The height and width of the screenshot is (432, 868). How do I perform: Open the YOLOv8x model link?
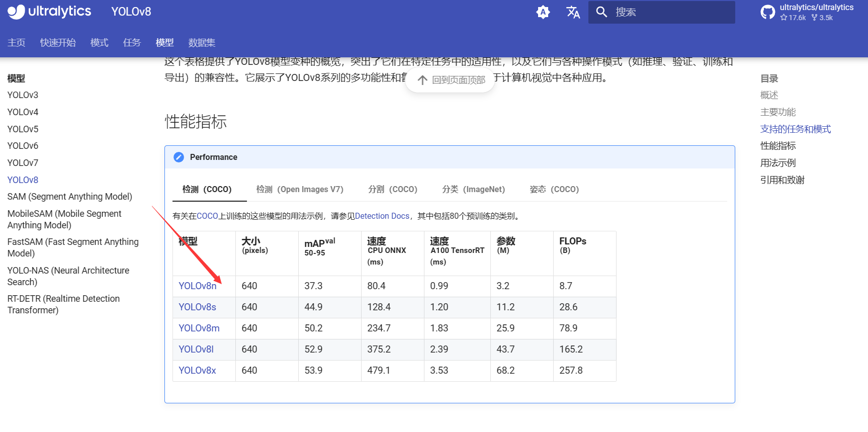198,371
